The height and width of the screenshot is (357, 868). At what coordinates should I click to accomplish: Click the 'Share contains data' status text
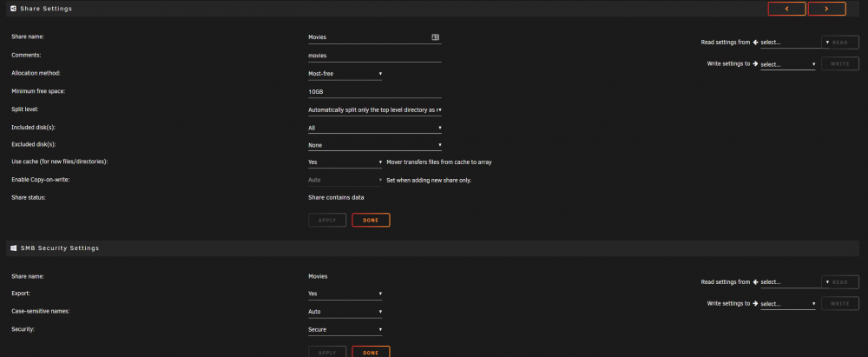pyautogui.click(x=336, y=197)
